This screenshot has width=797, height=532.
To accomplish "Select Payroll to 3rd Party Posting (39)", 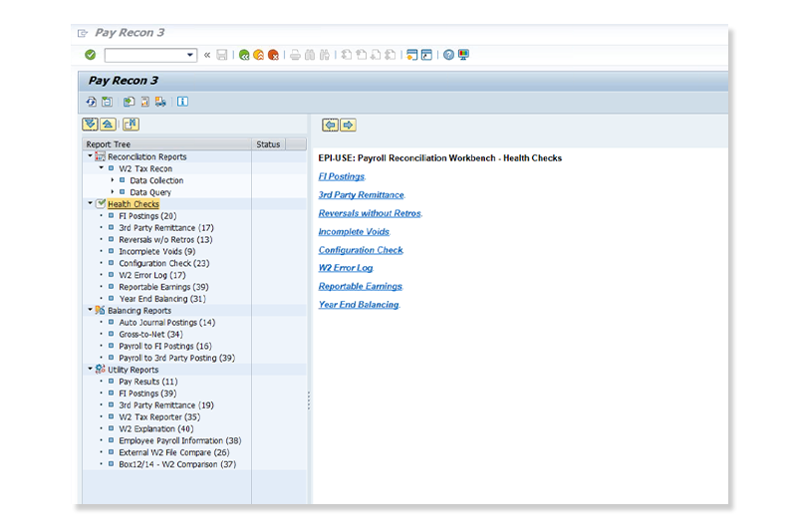I will pos(177,359).
